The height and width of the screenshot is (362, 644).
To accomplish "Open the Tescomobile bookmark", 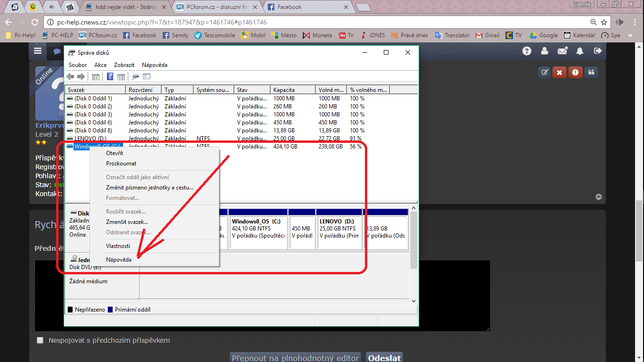I will (x=215, y=35).
